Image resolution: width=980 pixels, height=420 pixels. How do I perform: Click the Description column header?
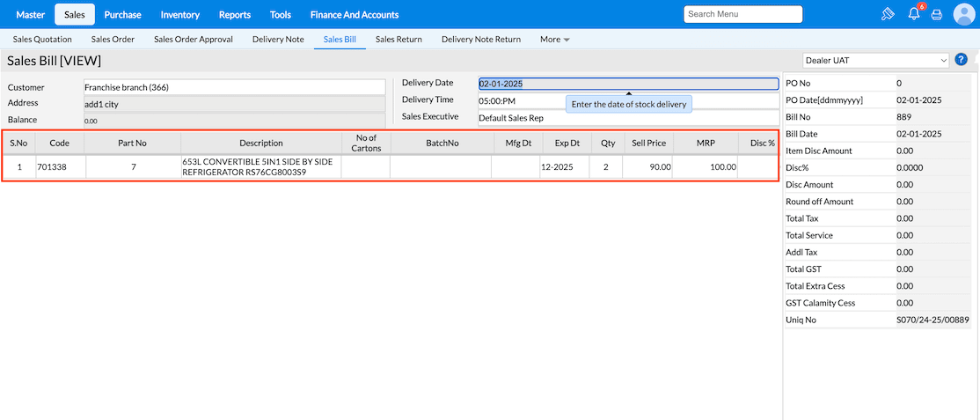coord(261,143)
